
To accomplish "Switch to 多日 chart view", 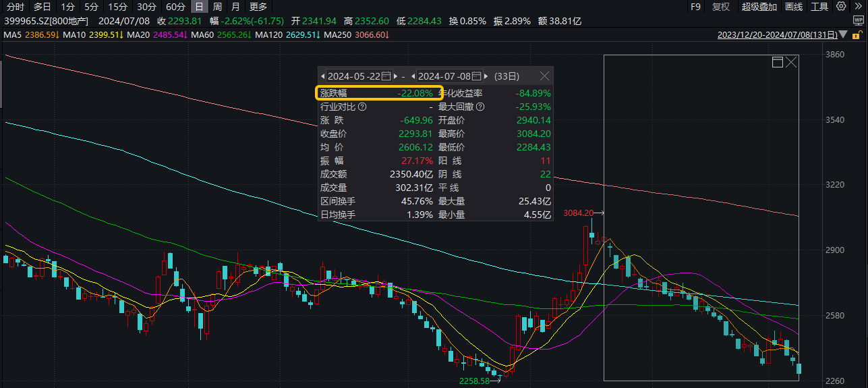I will 42,7.
